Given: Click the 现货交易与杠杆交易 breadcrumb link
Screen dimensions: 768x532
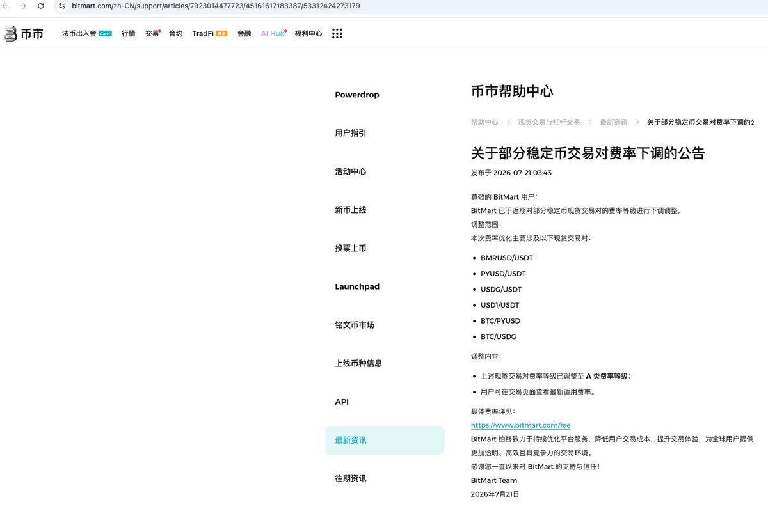Looking at the screenshot, I should pos(548,121).
